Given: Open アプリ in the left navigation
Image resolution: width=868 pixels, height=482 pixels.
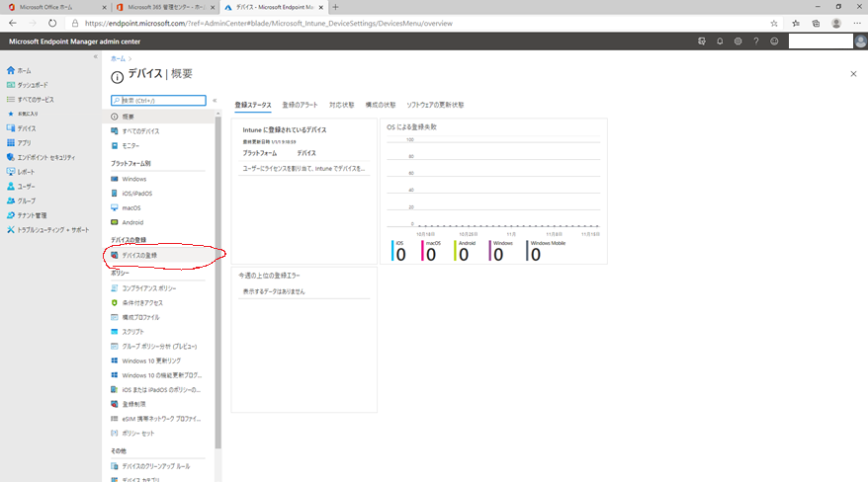Looking at the screenshot, I should 19,142.
